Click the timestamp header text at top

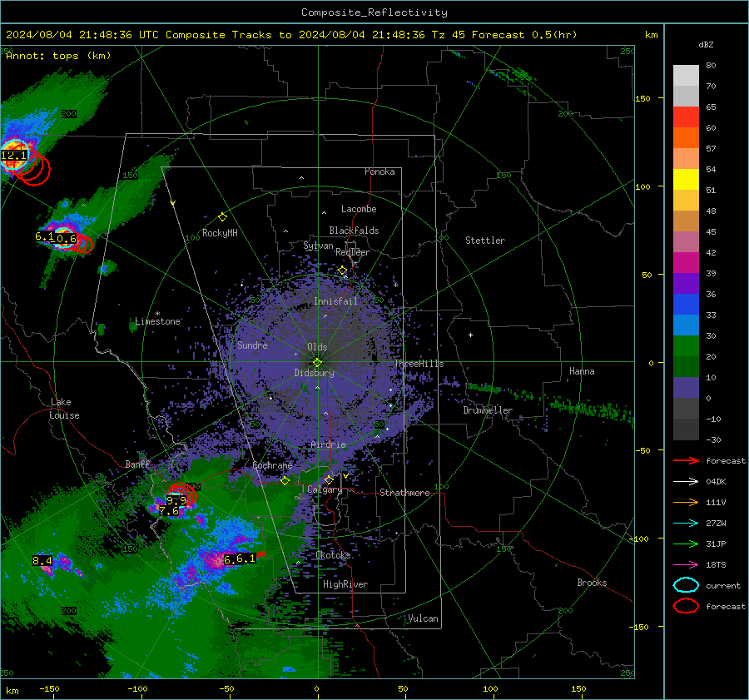coord(291,35)
